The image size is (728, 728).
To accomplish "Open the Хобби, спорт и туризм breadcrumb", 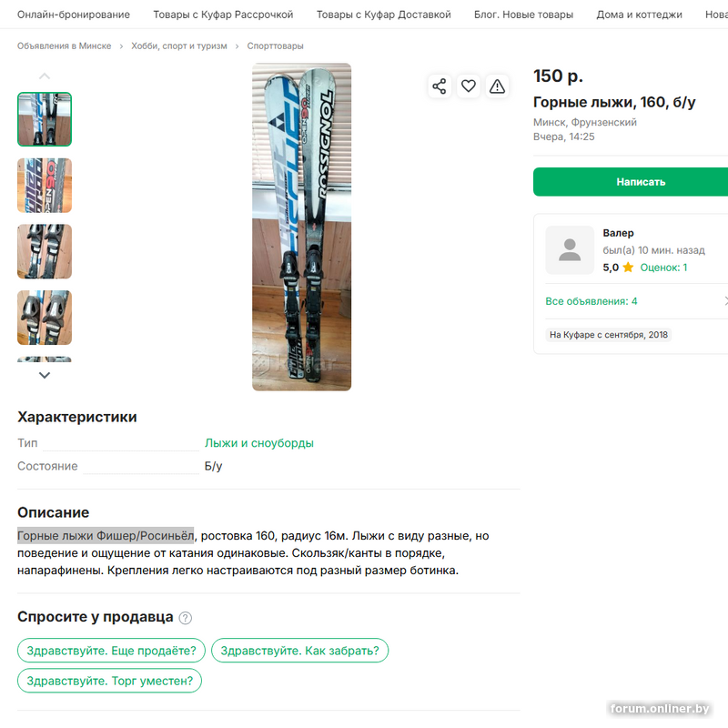I will 179,46.
